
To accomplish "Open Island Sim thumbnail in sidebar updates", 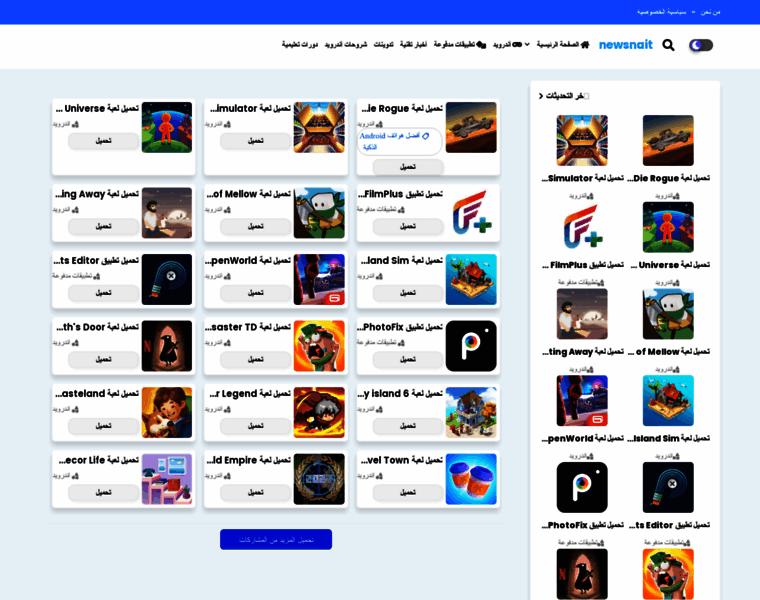I will (668, 401).
